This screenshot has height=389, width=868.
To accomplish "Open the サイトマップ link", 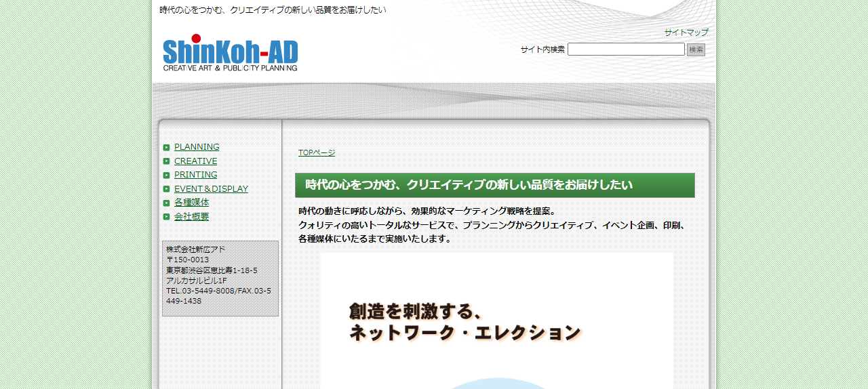I will pyautogui.click(x=686, y=33).
